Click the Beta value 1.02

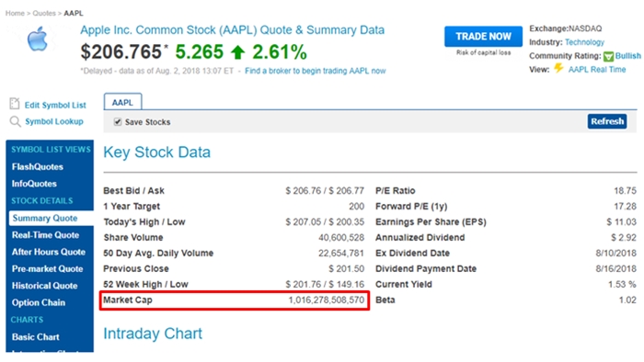click(627, 300)
